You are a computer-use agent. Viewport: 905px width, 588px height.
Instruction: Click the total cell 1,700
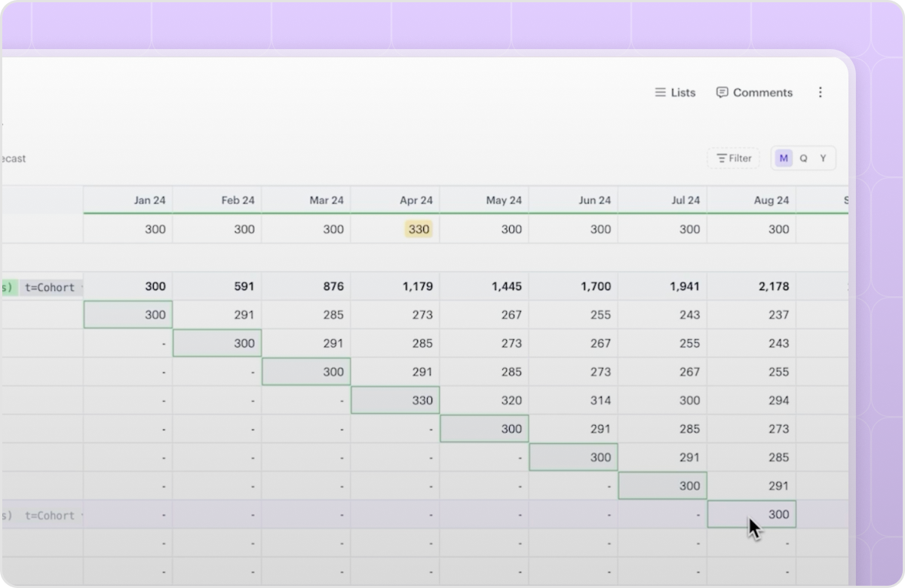[573, 286]
